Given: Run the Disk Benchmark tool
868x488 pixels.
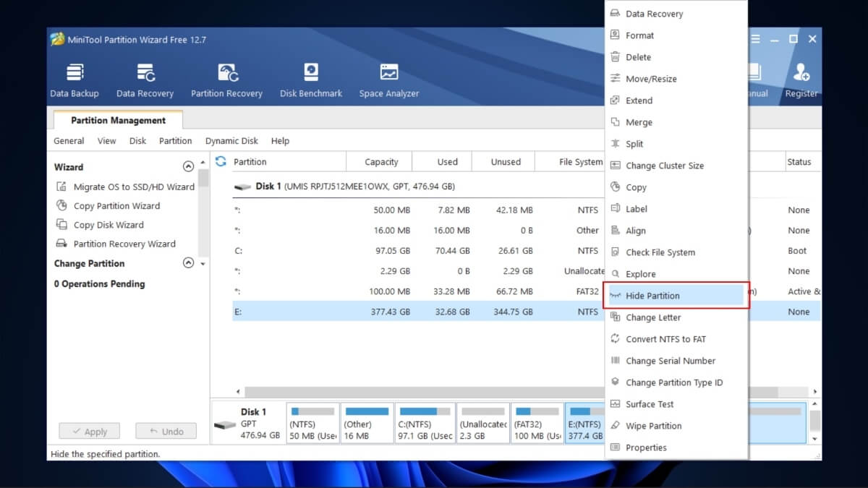Looking at the screenshot, I should pyautogui.click(x=310, y=78).
